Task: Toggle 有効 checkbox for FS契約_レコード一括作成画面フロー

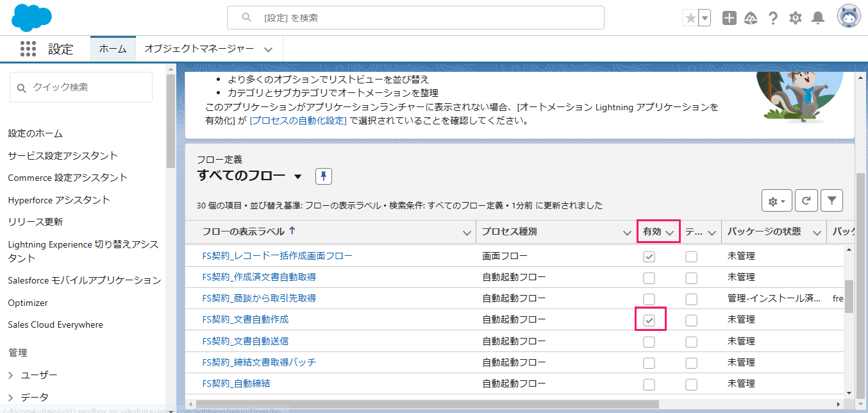Action: [649, 257]
